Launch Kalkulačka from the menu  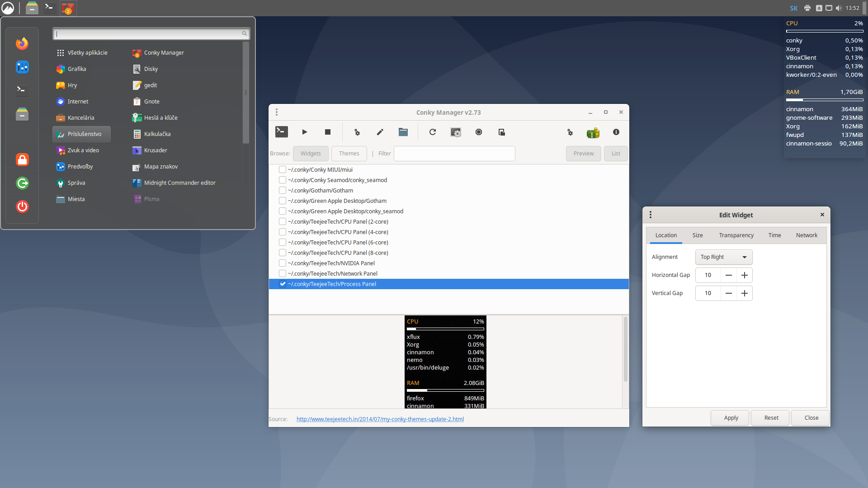coord(151,134)
